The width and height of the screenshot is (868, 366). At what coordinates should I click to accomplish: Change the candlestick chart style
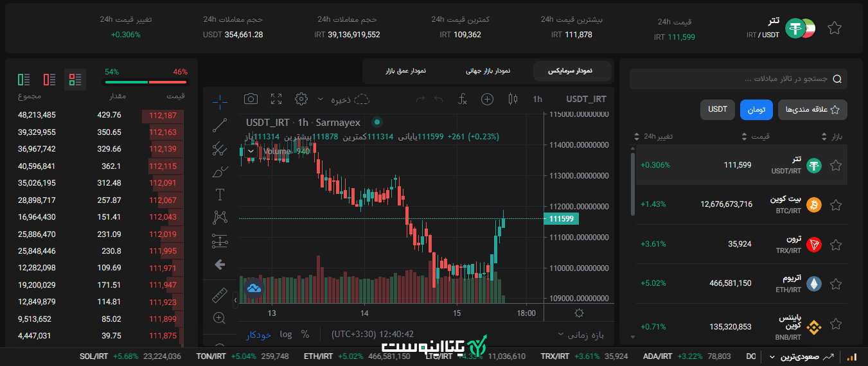tap(512, 99)
